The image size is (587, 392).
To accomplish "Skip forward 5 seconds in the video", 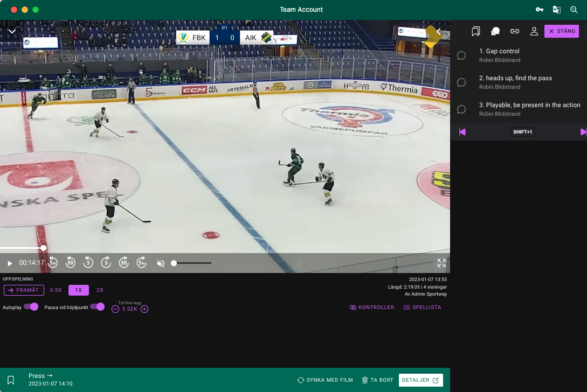I will 106,263.
